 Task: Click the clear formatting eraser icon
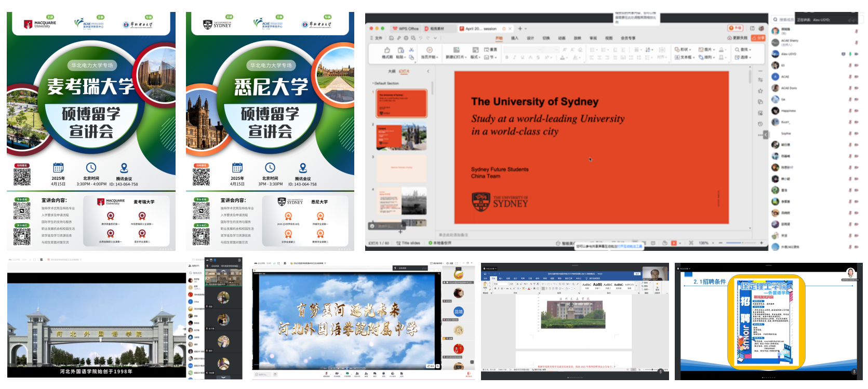(580, 50)
